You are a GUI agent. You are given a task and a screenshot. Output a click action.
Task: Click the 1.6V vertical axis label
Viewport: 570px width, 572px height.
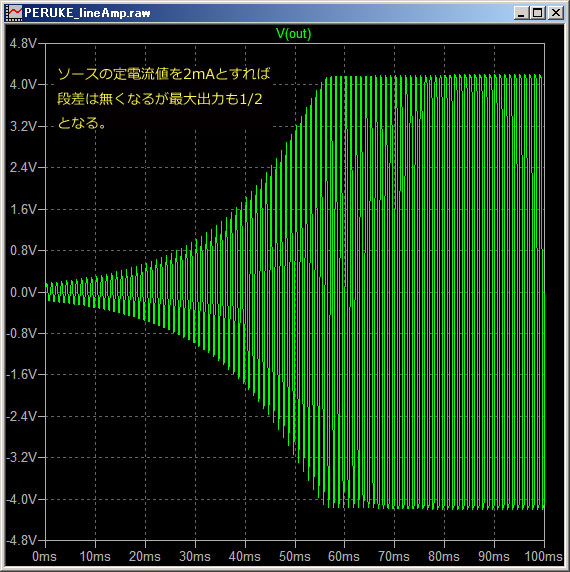[x=23, y=209]
